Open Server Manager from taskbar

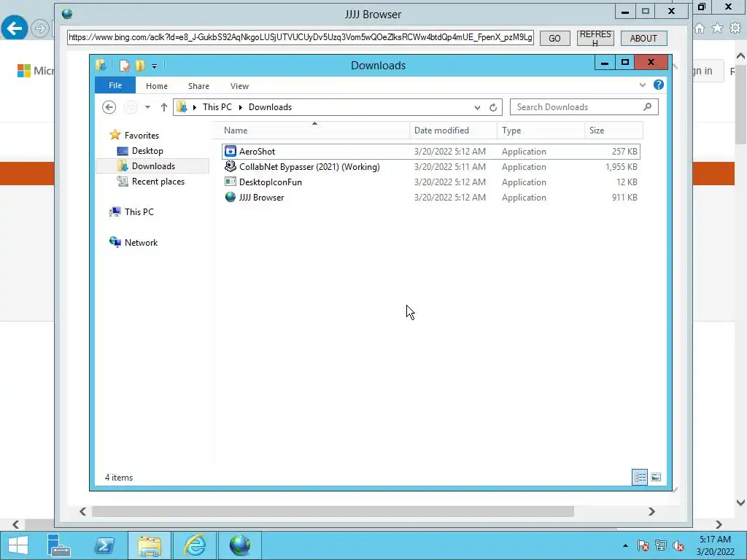(59, 545)
